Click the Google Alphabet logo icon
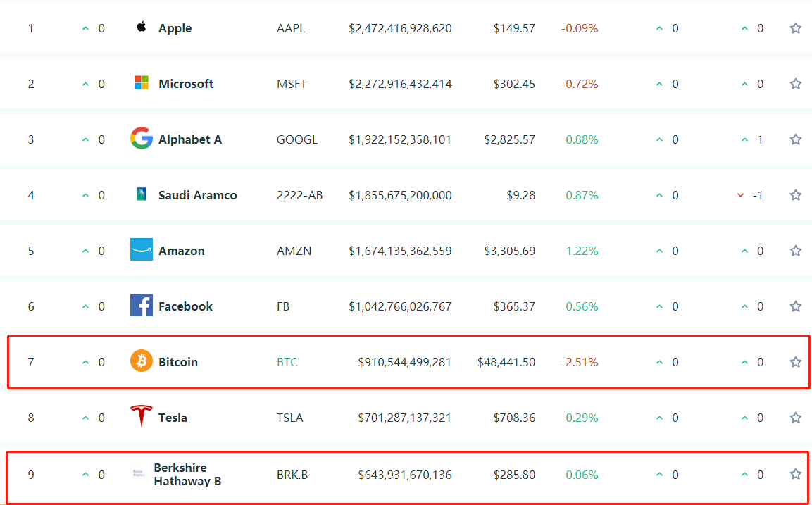Viewport: 812px width, 505px height. coord(142,139)
